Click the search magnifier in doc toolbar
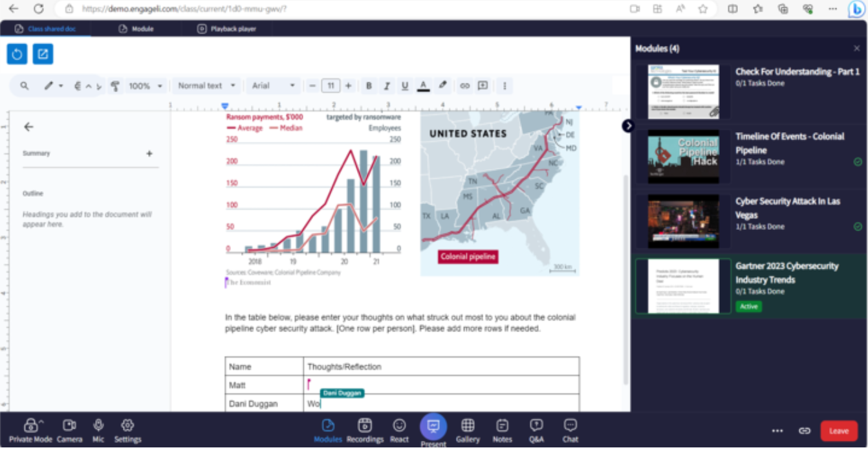The image size is (868, 450). (25, 85)
